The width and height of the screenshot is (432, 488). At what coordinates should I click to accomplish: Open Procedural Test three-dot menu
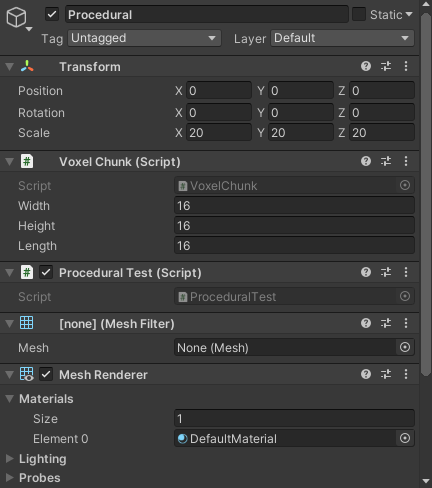406,272
